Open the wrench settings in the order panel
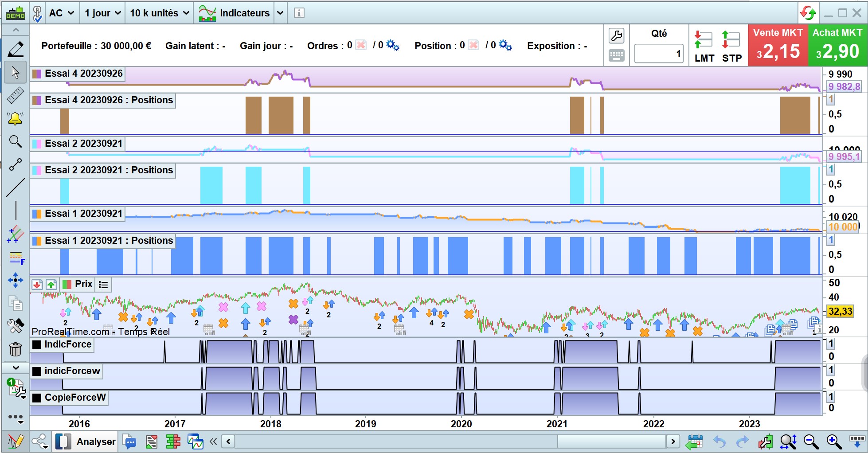The width and height of the screenshot is (868, 453). (616, 36)
